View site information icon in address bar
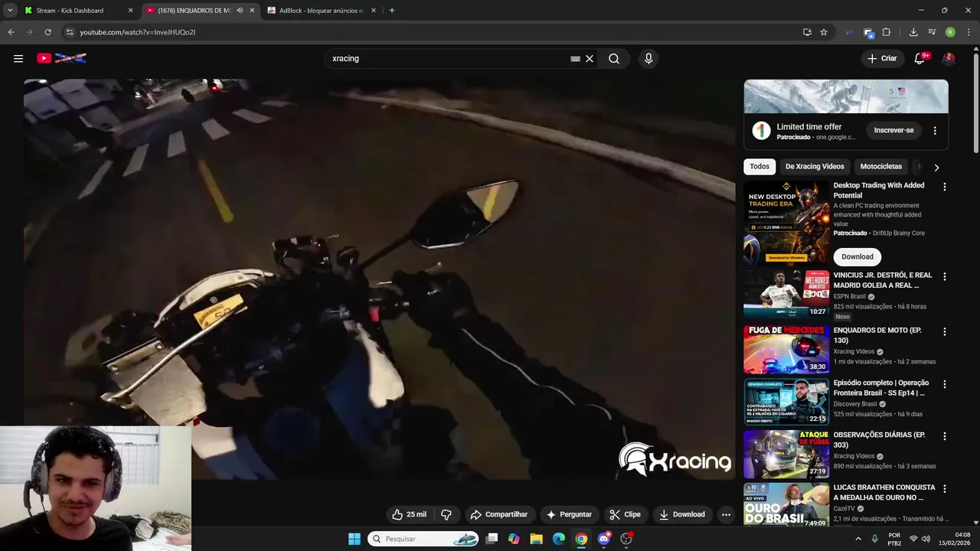 coord(70,32)
